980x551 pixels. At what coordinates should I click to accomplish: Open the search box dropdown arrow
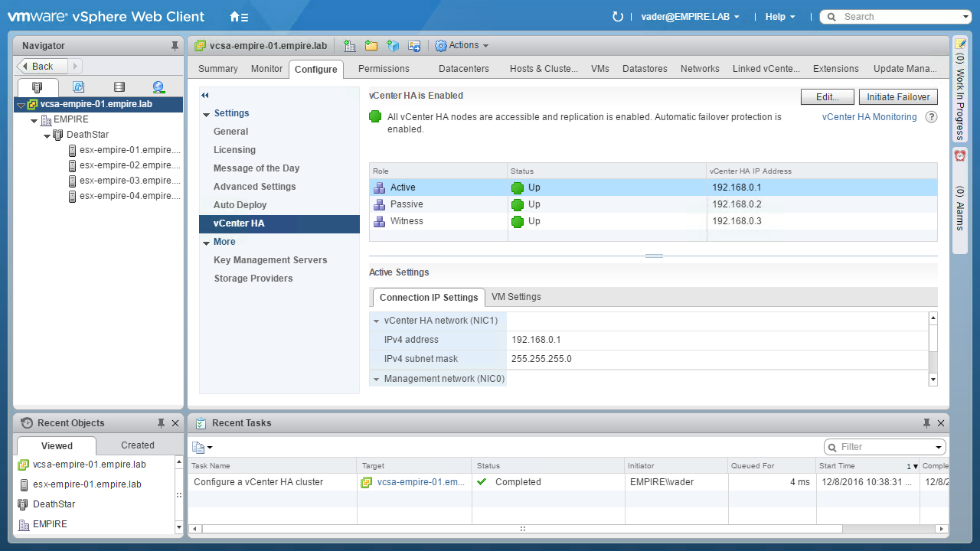[x=965, y=17]
